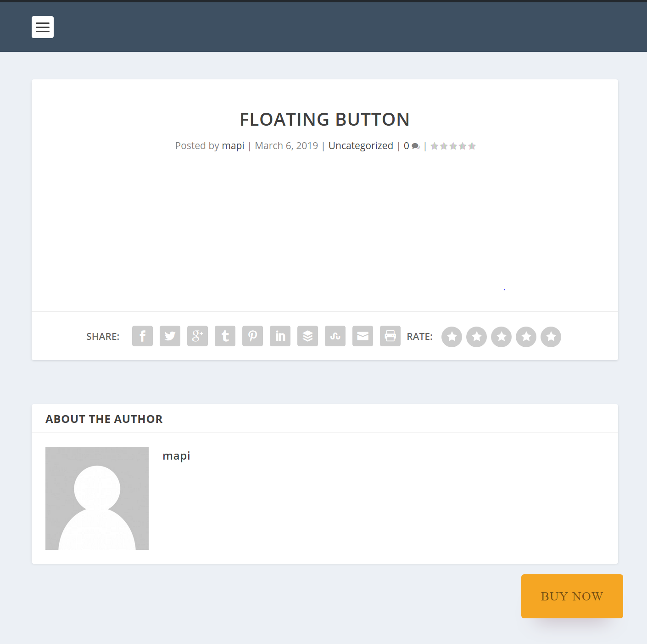The image size is (647, 644).
Task: Share the post on Facebook
Action: (142, 336)
